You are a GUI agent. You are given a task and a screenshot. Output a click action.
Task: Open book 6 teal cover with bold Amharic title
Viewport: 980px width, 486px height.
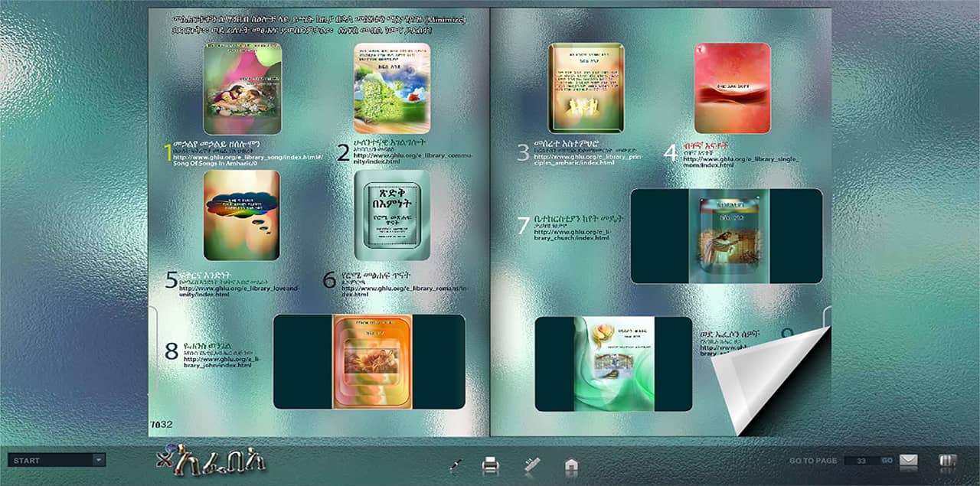(x=393, y=215)
